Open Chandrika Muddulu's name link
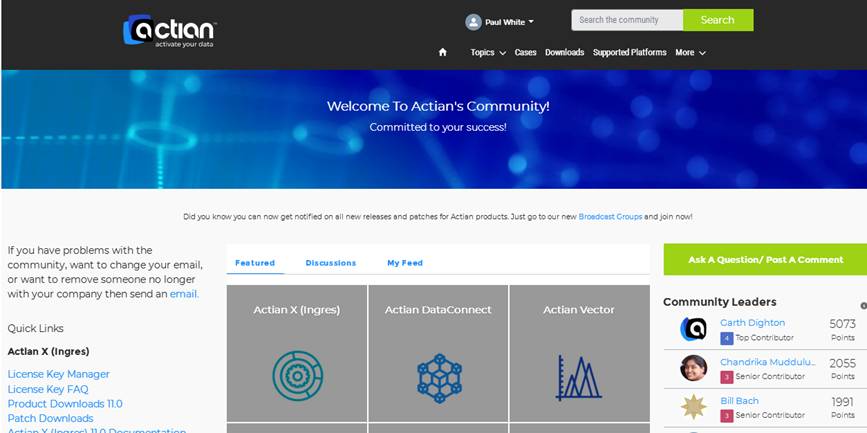Viewport: 867px width, 433px height. point(768,362)
